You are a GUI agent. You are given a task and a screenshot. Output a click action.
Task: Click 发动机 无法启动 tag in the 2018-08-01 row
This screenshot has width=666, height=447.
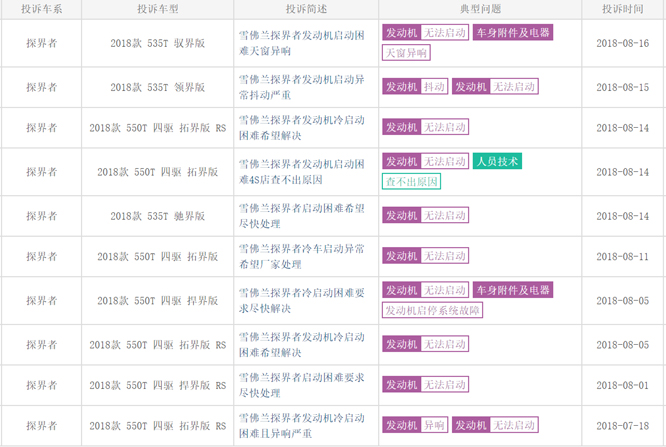click(x=426, y=385)
